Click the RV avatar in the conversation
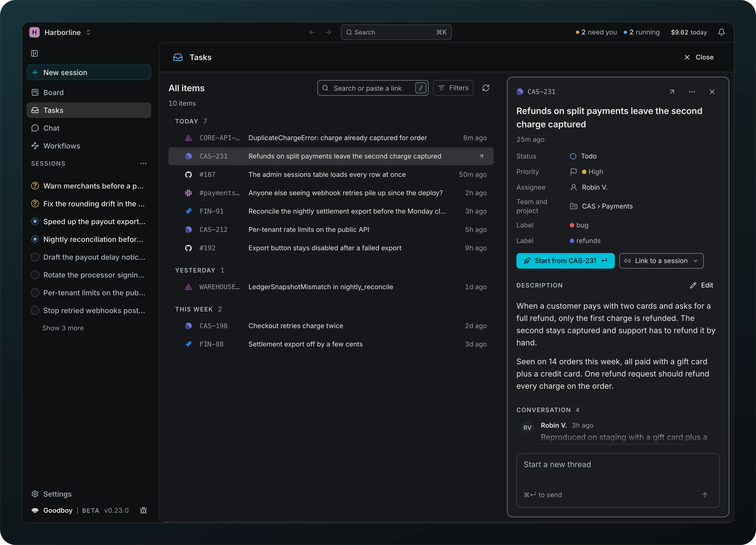756x545 pixels. [527, 428]
